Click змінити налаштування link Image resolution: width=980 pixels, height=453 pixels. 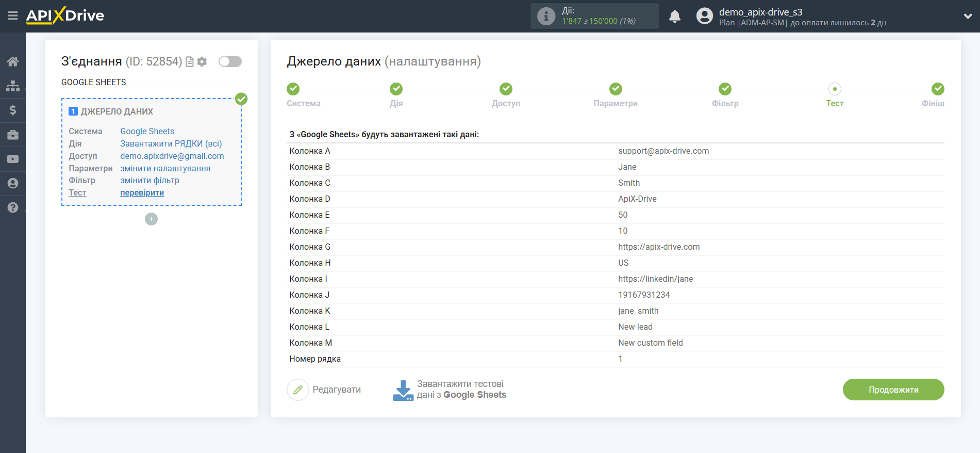point(165,168)
